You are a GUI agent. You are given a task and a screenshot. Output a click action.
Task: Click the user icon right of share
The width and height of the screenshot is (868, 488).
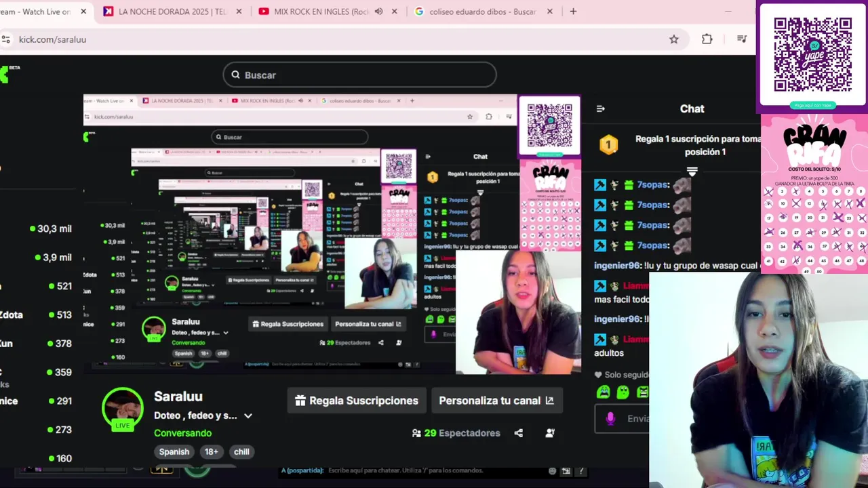tap(550, 433)
